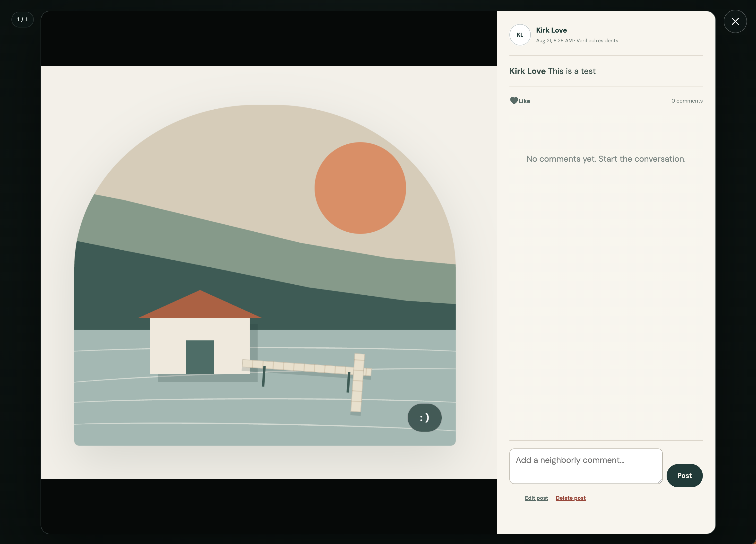Click the Like label text

[524, 101]
